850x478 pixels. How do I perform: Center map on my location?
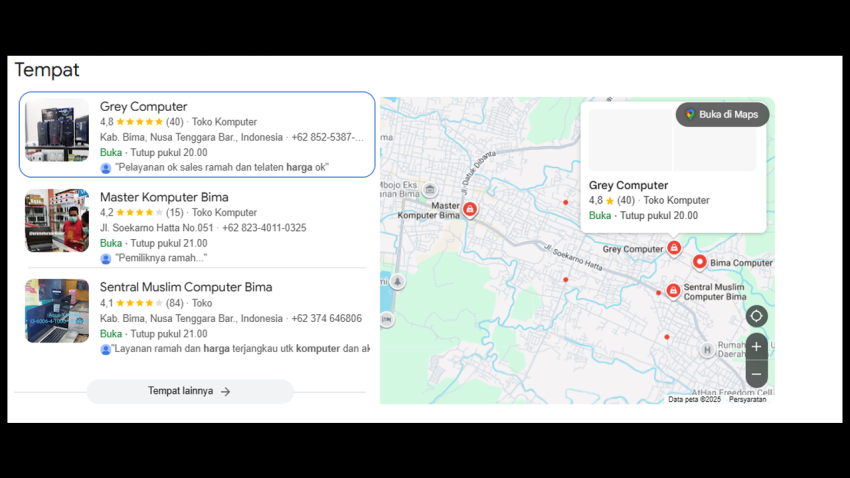coord(757,316)
